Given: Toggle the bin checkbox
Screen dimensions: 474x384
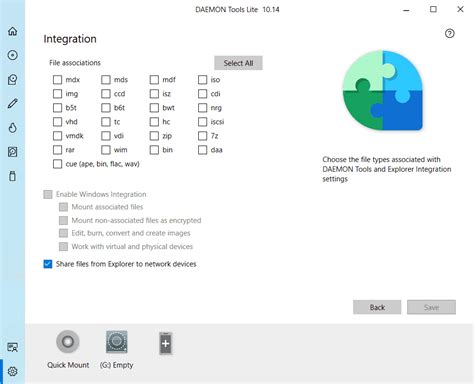Looking at the screenshot, I should click(x=154, y=150).
